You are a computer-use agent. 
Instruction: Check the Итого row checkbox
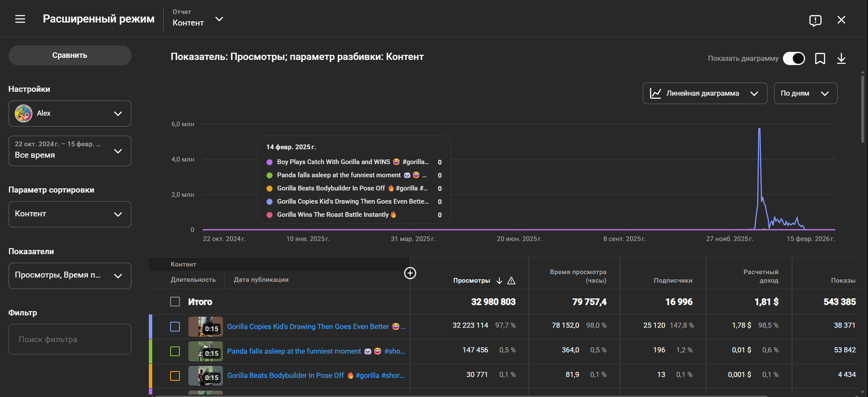[175, 302]
